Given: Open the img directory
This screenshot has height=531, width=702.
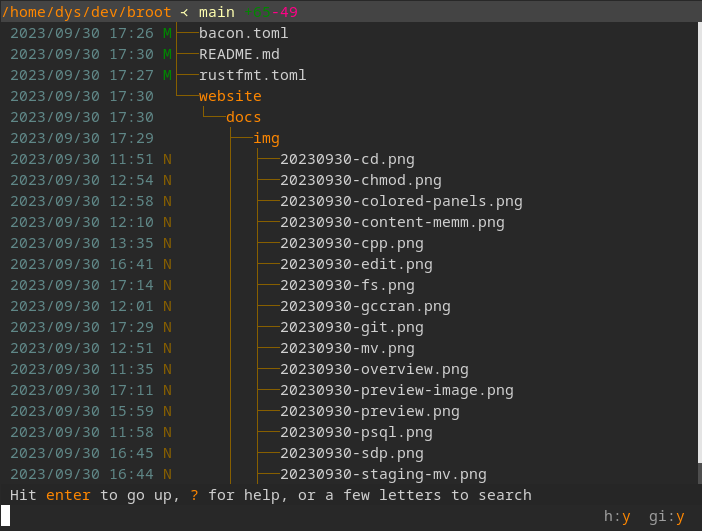Looking at the screenshot, I should pos(266,138).
